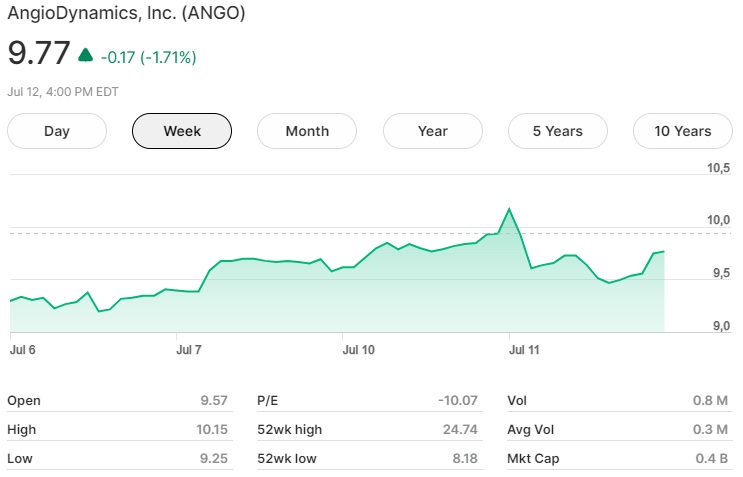Click the Avg Vol label

(x=530, y=430)
